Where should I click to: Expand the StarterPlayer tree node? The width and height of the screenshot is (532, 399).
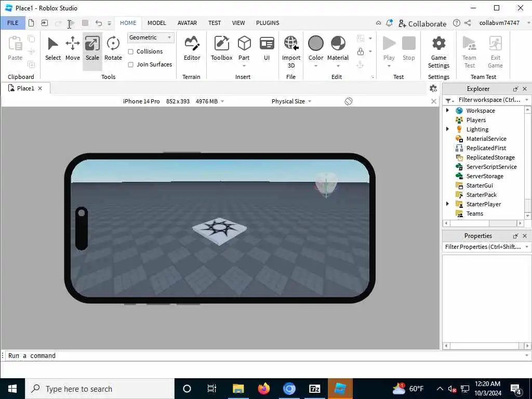(447, 204)
